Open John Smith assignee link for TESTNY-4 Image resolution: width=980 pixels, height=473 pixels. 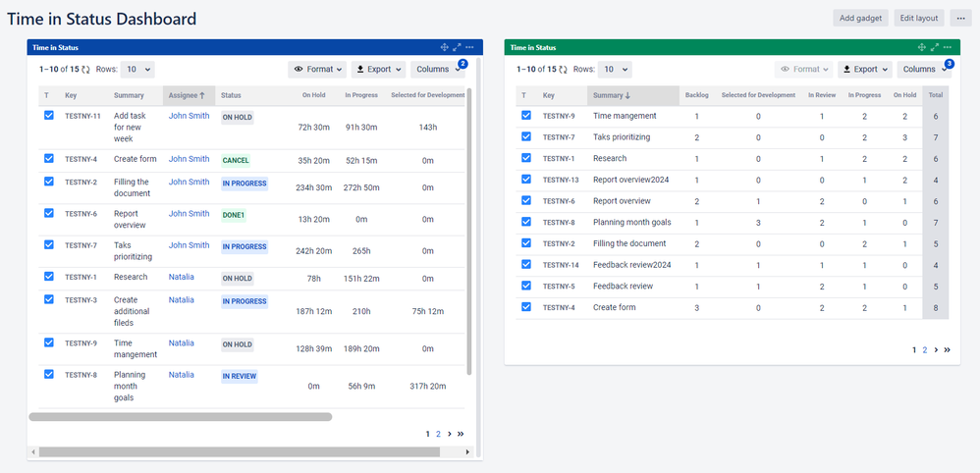(x=189, y=159)
